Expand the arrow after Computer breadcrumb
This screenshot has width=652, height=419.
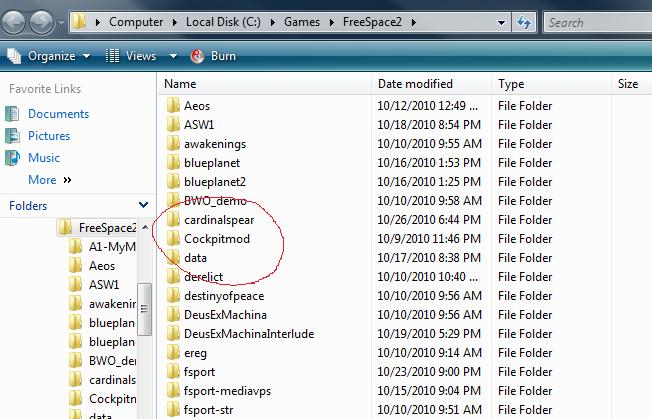(175, 22)
